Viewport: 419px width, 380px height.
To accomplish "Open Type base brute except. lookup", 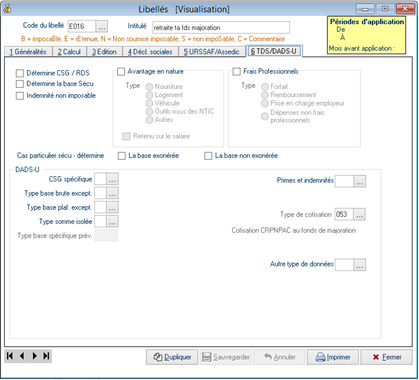I will [112, 193].
